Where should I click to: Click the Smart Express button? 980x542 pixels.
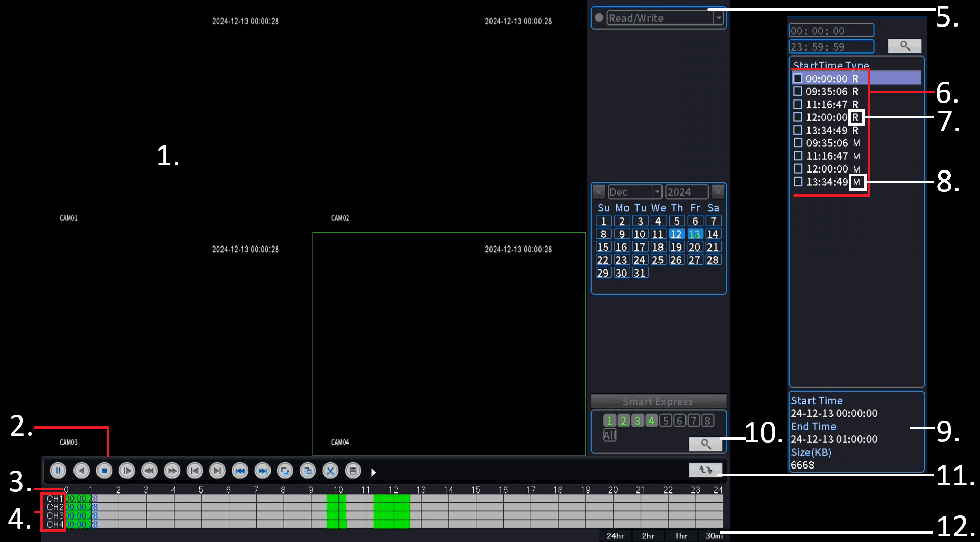658,401
